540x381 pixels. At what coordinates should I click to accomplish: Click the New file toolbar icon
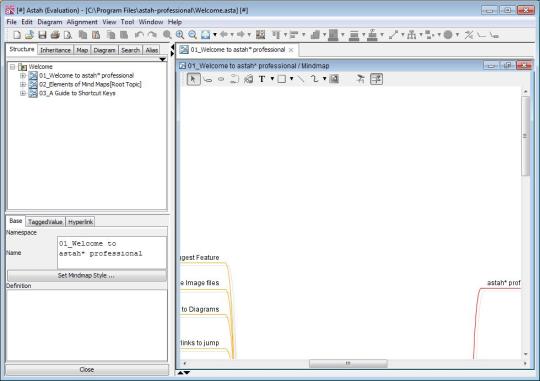(17, 35)
